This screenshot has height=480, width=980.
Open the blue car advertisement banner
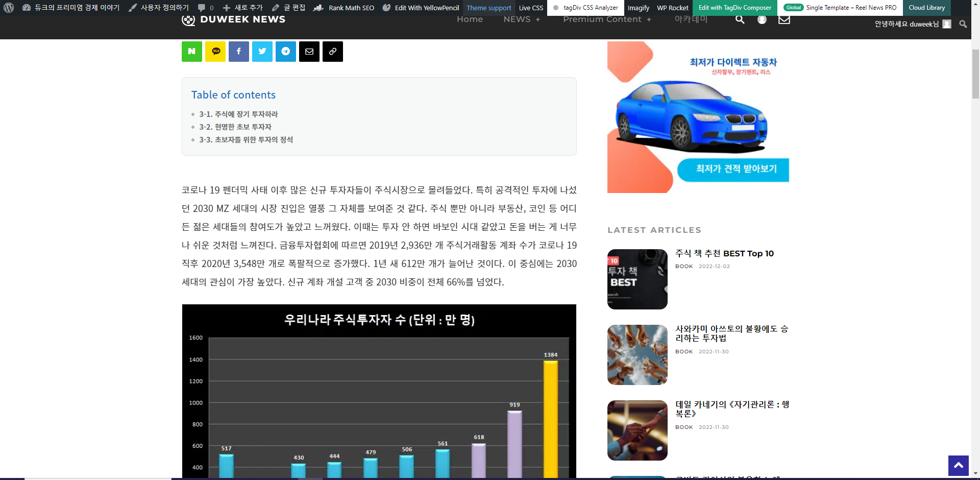[x=698, y=117]
